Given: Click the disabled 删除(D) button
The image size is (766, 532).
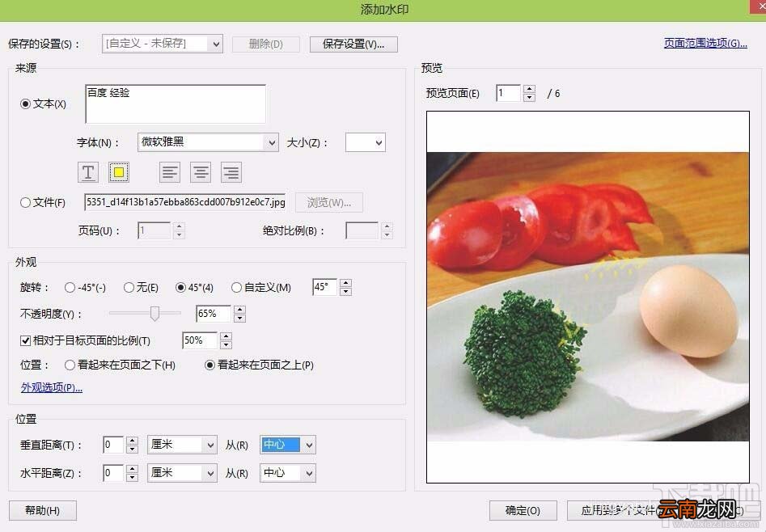Looking at the screenshot, I should 266,44.
